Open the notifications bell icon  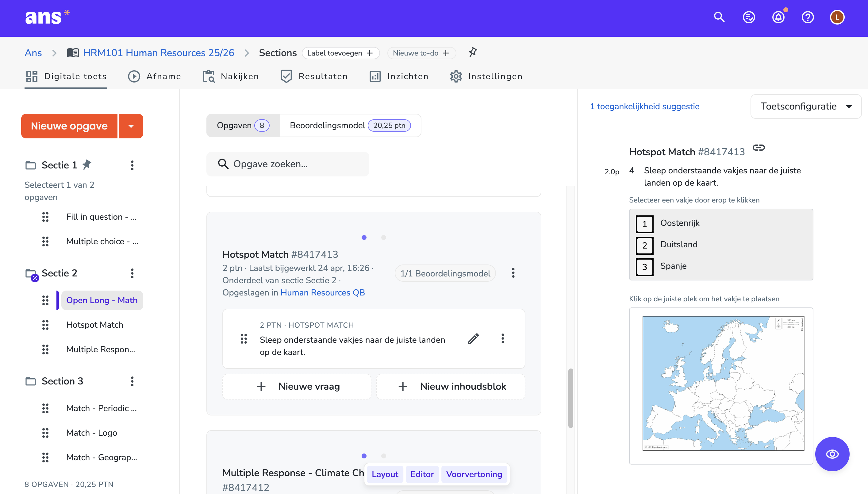[x=778, y=17]
